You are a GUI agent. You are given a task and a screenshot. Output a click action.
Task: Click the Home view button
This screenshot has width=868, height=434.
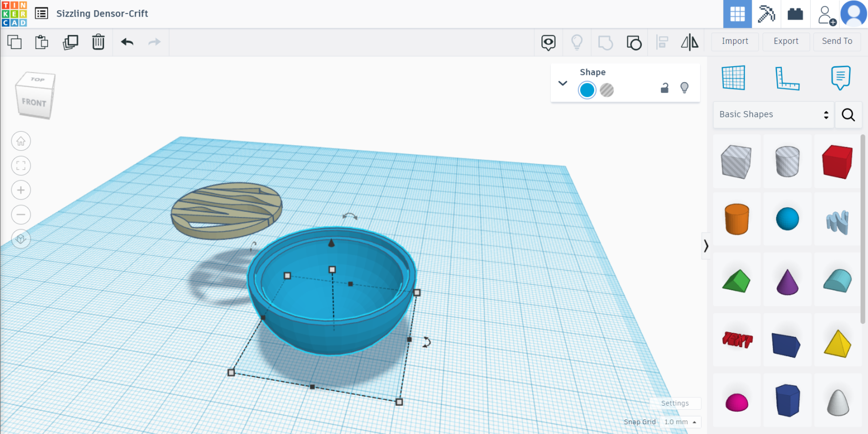tap(21, 141)
